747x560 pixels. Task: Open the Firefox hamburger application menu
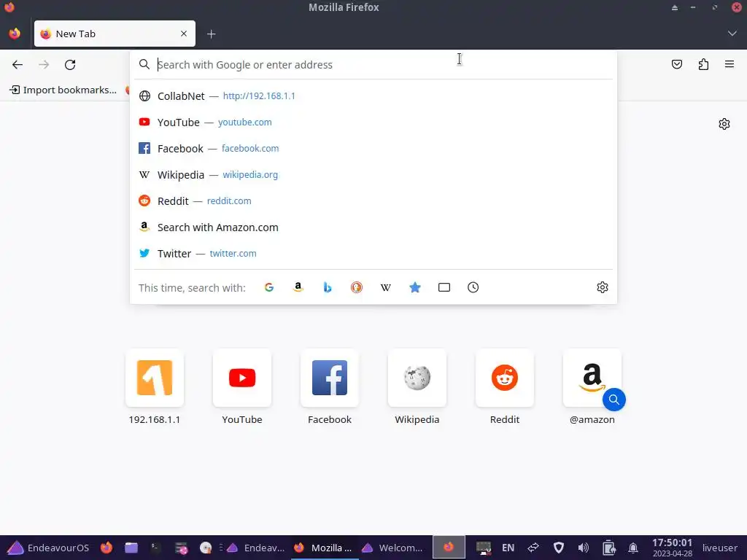[729, 64]
